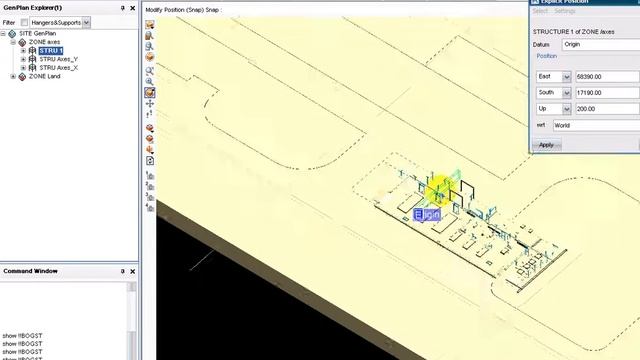The width and height of the screenshot is (640, 360).
Task: Restore saved view number 4
Action: [x=150, y=207]
